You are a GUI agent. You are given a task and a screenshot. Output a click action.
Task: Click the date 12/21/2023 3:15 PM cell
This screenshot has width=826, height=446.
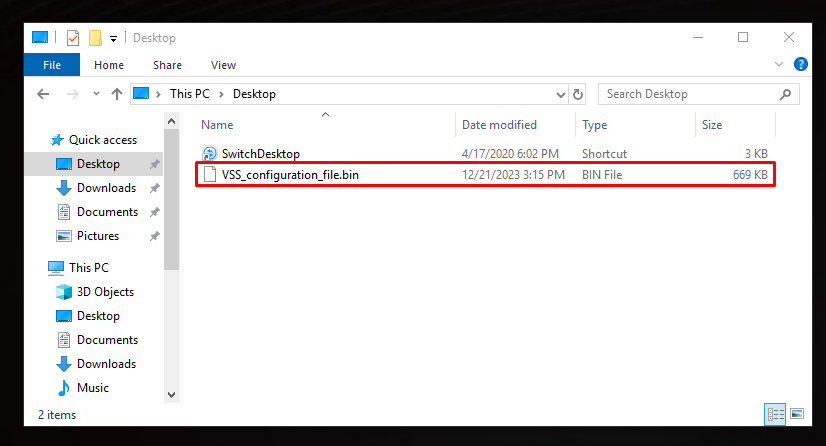click(513, 175)
